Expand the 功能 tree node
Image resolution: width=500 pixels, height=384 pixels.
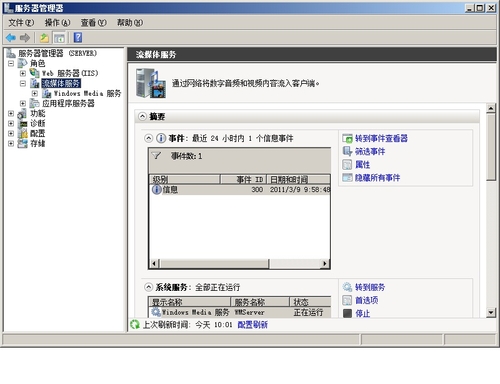(11, 113)
